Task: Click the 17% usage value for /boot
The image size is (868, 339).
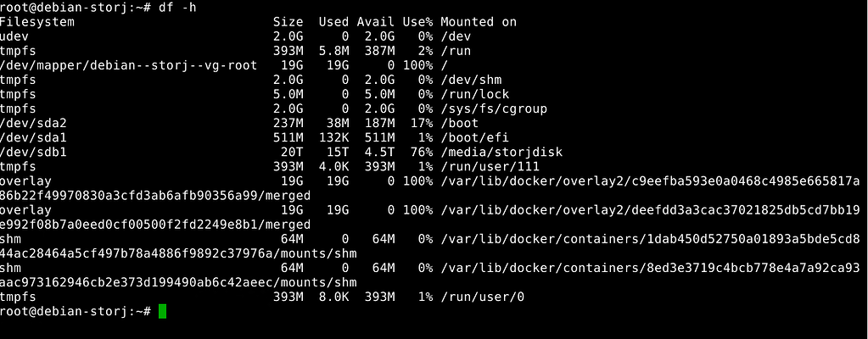Action: [x=419, y=124]
